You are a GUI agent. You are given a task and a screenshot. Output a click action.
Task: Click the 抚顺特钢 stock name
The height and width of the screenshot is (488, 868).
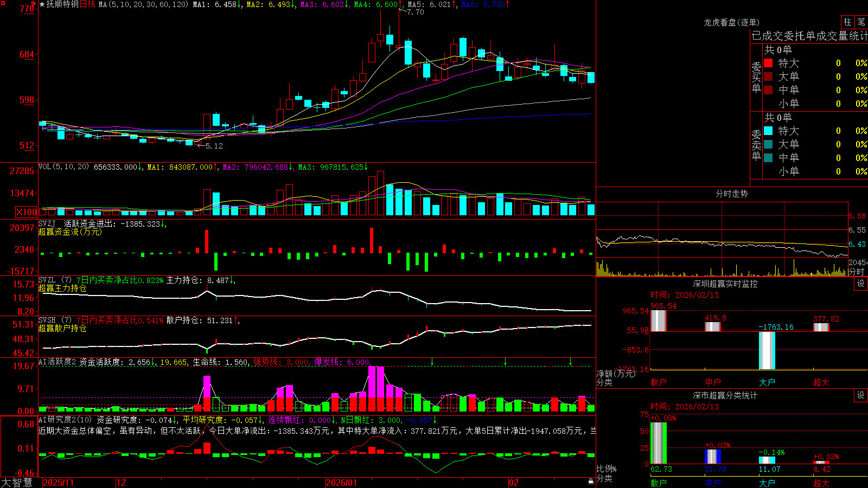(x=63, y=4)
